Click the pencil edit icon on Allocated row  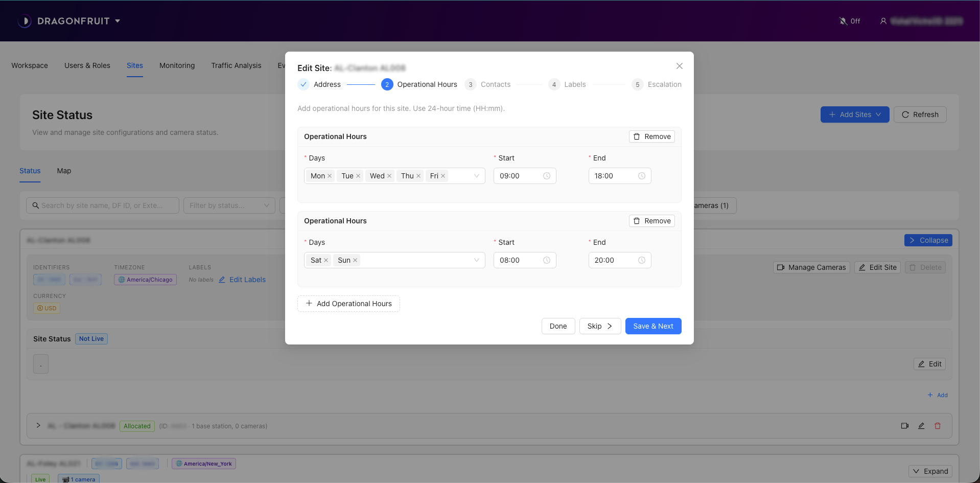[921, 426]
